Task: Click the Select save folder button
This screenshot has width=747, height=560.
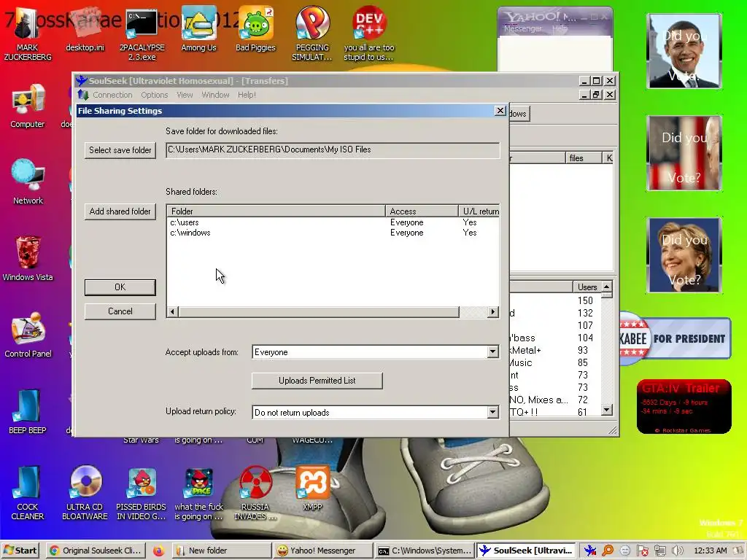Action: [120, 150]
